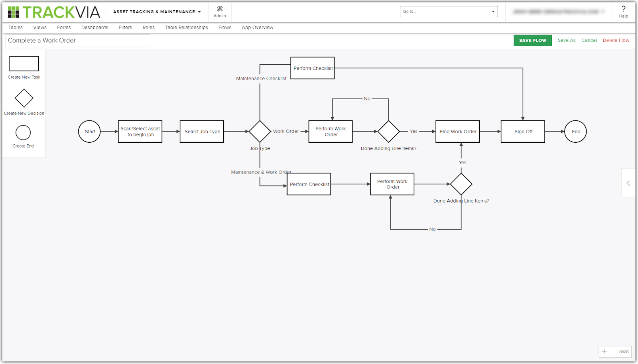Select the Select Job Type task
638x364 pixels.
tap(202, 132)
